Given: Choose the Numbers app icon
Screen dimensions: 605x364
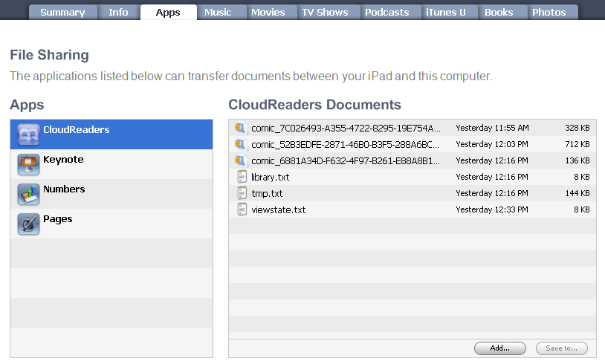Looking at the screenshot, I should click(28, 194).
